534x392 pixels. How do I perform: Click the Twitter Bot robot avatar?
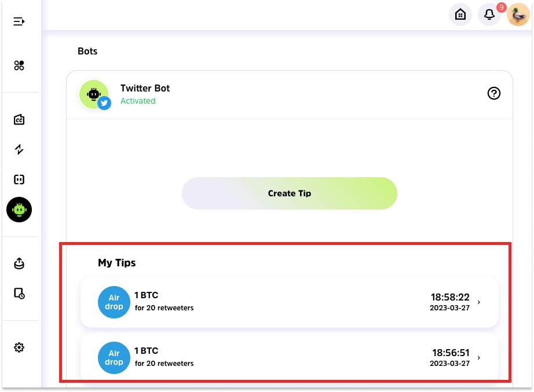94,94
